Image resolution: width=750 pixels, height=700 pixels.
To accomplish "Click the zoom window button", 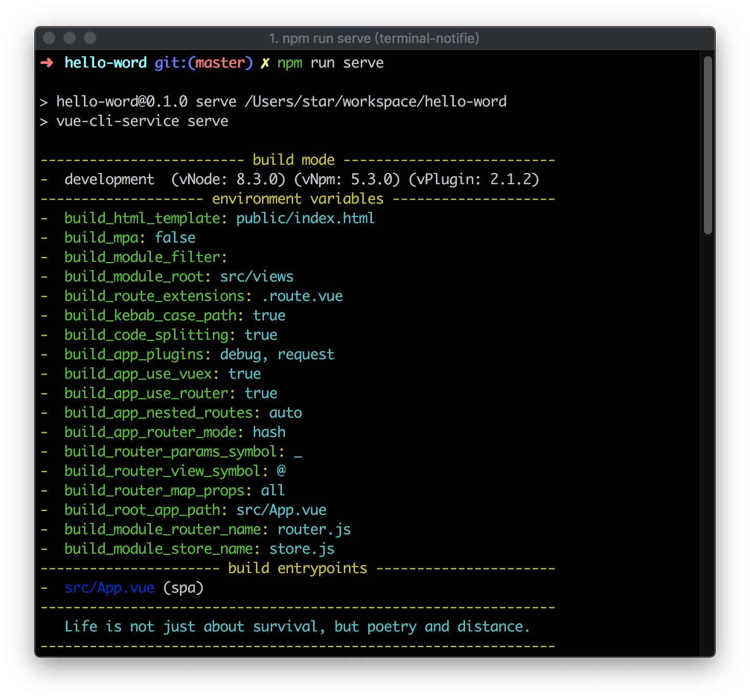I will pyautogui.click(x=90, y=38).
